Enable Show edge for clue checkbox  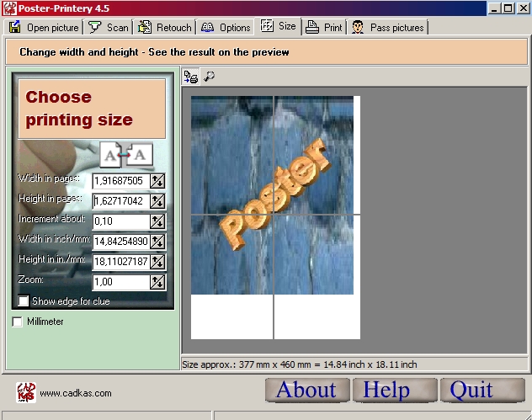(24, 301)
